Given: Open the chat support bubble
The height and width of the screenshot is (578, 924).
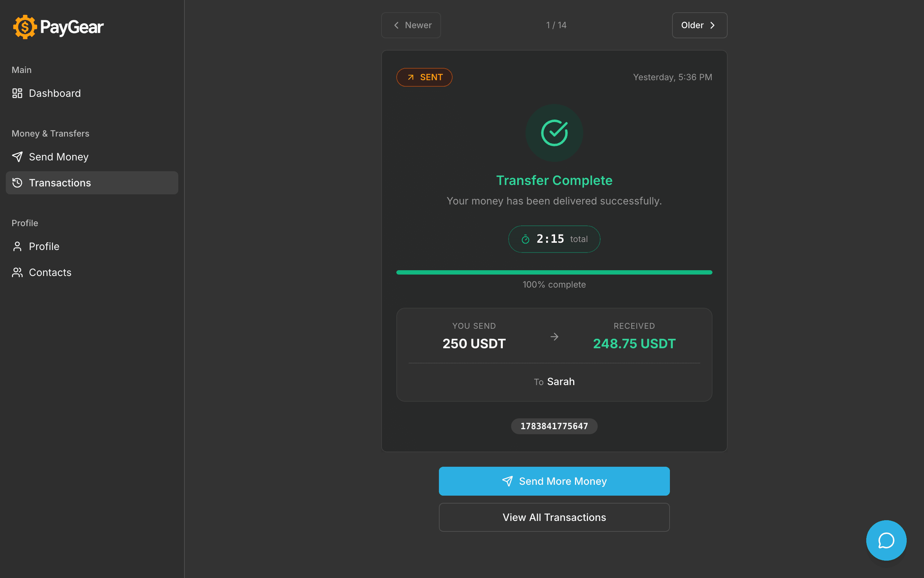Looking at the screenshot, I should click(886, 540).
